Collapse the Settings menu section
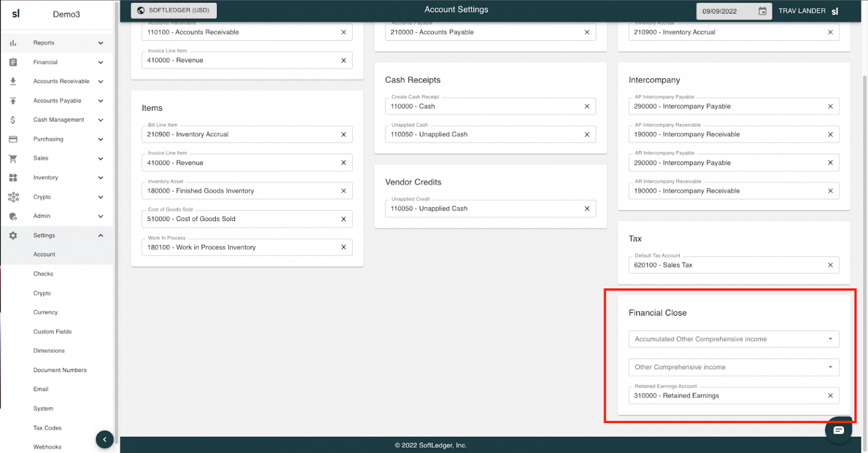This screenshot has height=453, width=868. [x=101, y=235]
